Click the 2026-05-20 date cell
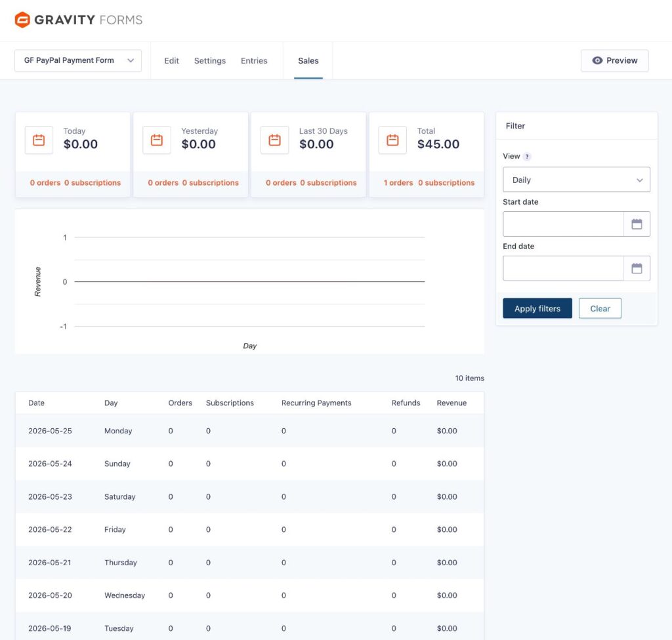 (x=50, y=595)
